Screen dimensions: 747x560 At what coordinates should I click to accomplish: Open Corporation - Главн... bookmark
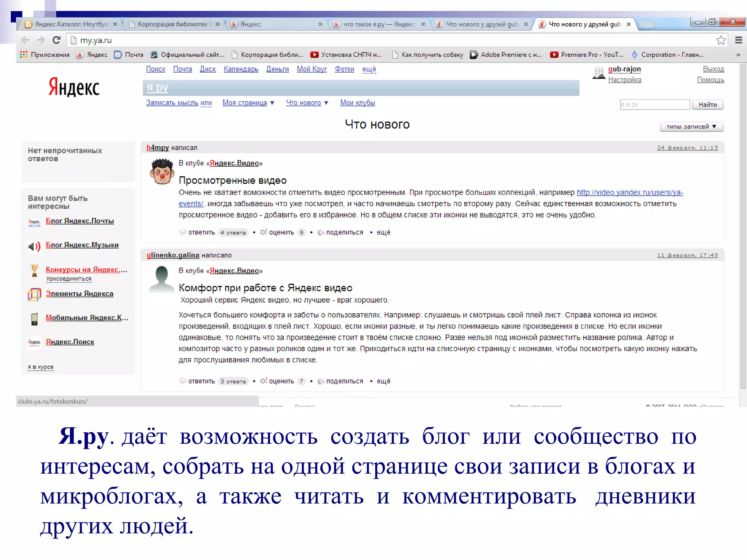667,55
